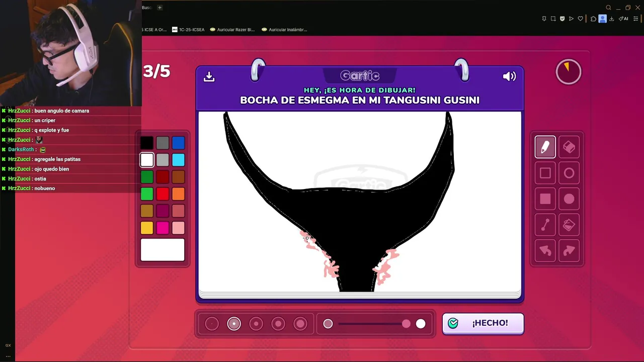Open the browser shield ad blocker icon
This screenshot has height=362, width=644.
[562, 19]
